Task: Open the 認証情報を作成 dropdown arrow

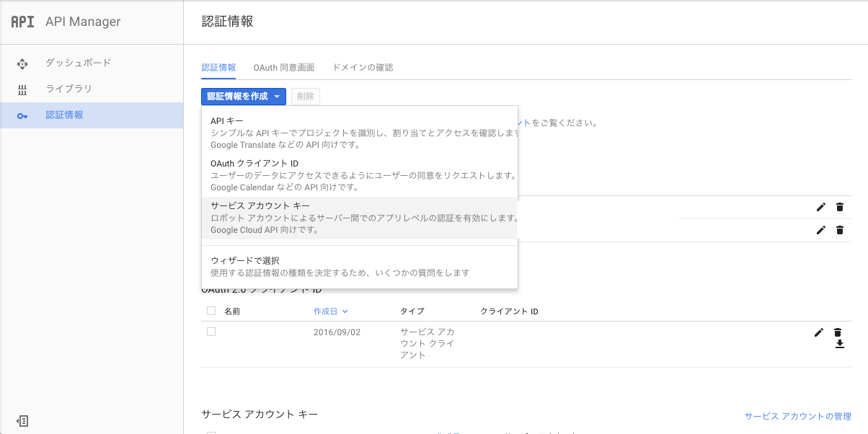Action: 278,95
